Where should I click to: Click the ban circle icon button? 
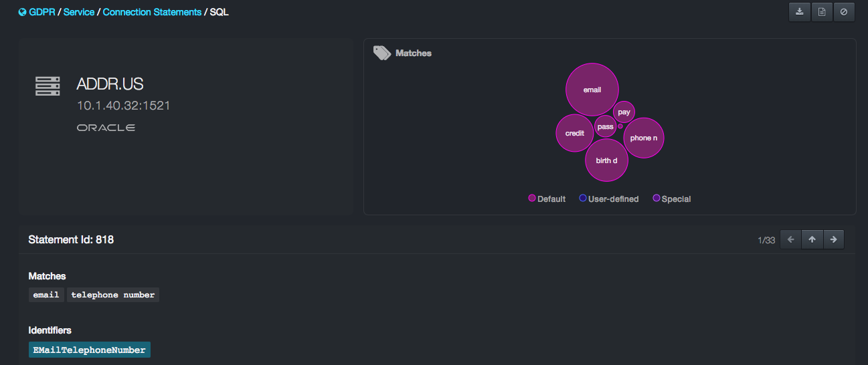pyautogui.click(x=844, y=12)
